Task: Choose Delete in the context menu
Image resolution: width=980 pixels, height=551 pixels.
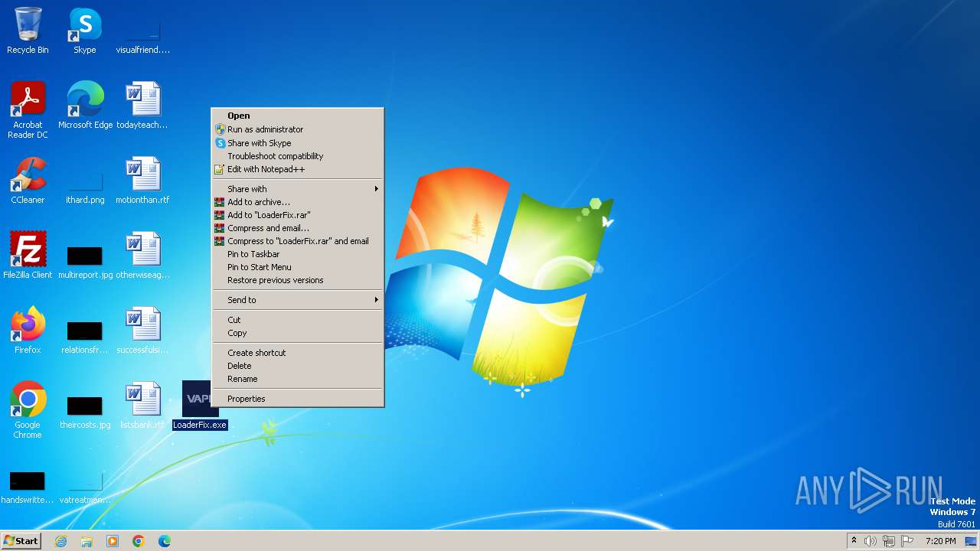Action: tap(298, 366)
